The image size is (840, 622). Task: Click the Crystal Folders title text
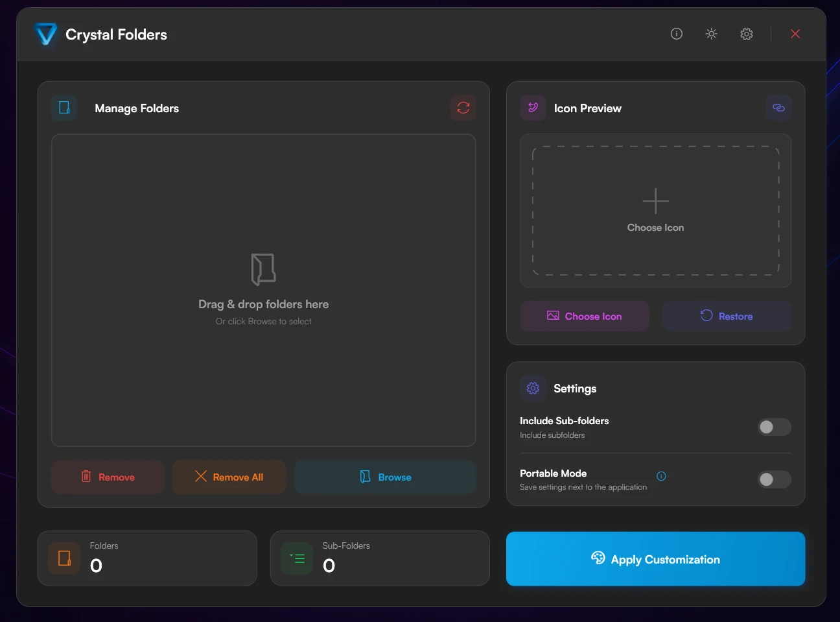[x=116, y=35]
